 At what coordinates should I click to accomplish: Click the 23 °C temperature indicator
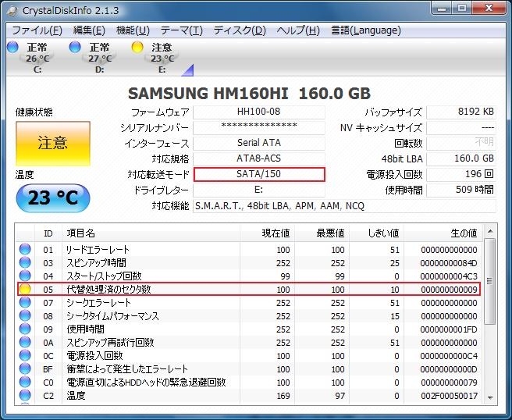click(53, 198)
